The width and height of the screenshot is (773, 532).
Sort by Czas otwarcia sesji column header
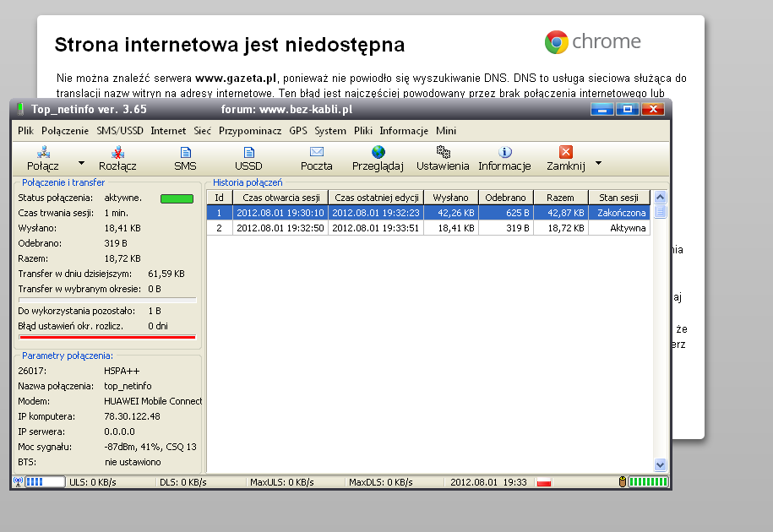tap(280, 198)
